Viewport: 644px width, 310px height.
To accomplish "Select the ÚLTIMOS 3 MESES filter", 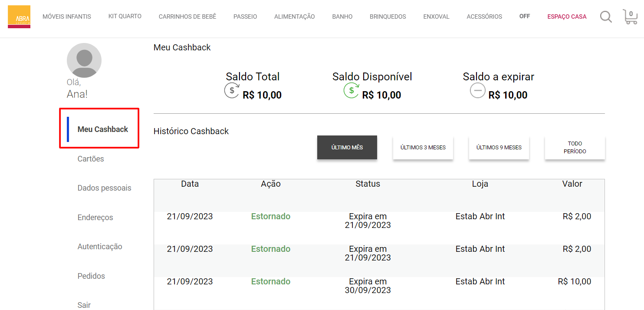I will tap(423, 147).
